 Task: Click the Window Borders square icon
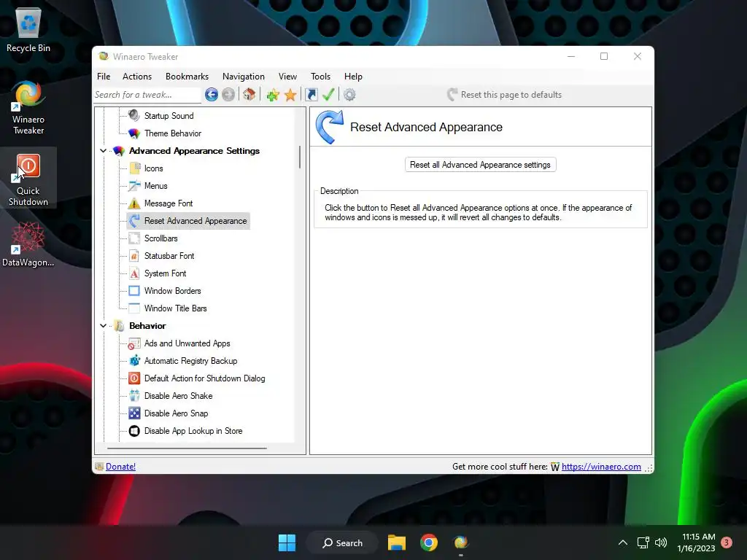134,291
